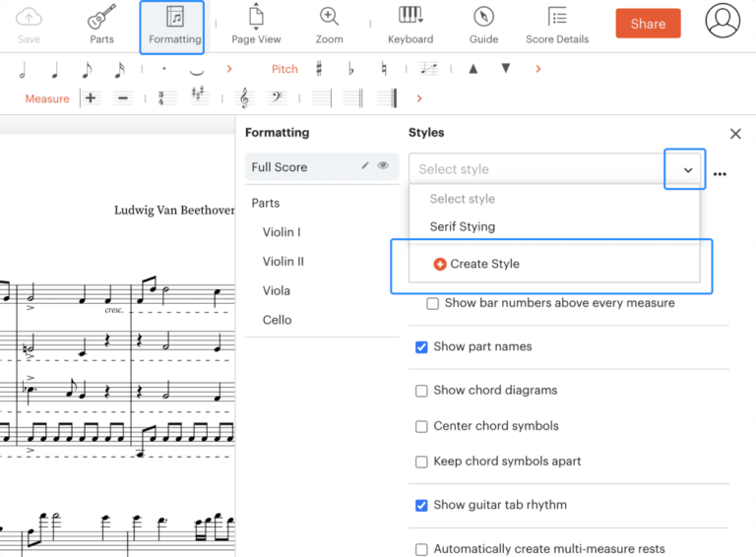
Task: Select the Violin I part
Action: (282, 232)
